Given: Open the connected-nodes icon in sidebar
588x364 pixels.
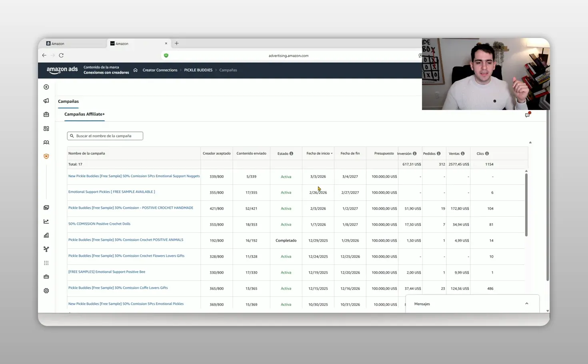Looking at the screenshot, I should [x=46, y=249].
